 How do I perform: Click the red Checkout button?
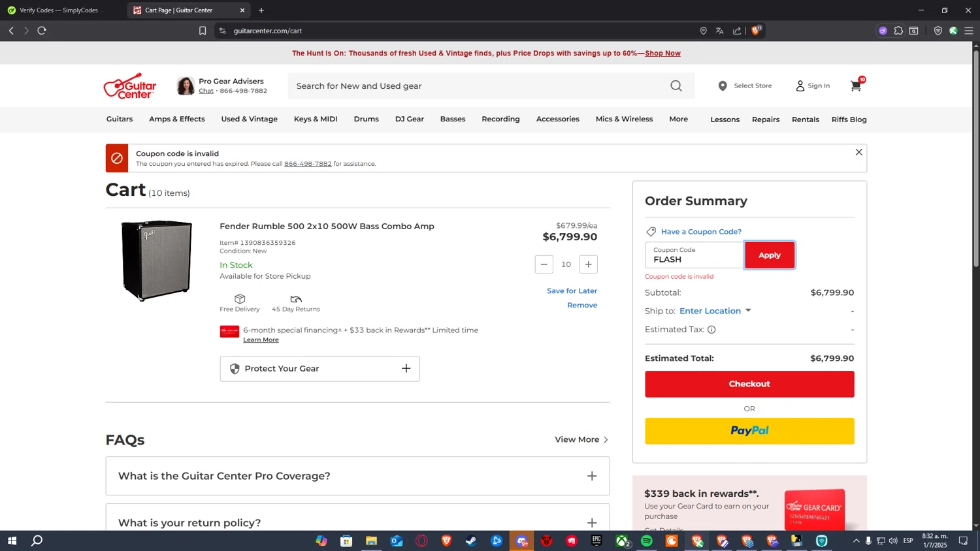pos(749,384)
